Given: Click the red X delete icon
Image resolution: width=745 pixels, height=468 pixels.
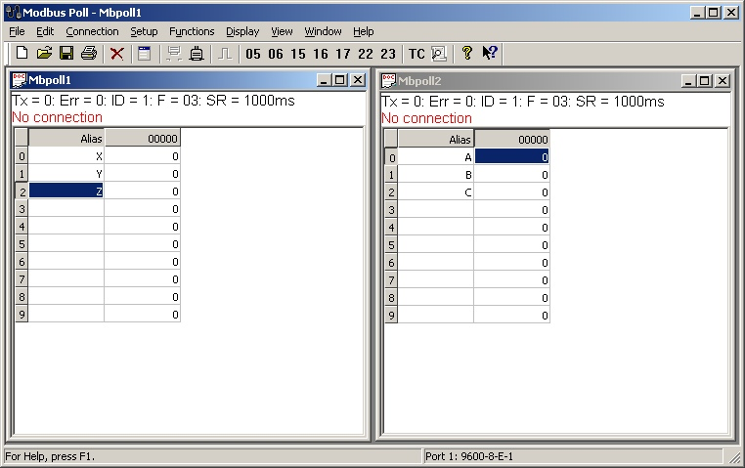Looking at the screenshot, I should point(117,54).
